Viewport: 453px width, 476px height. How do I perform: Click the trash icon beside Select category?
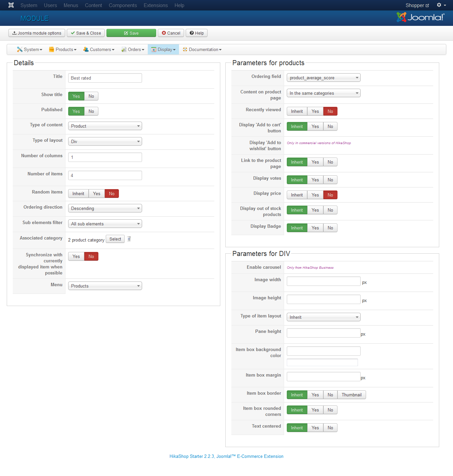[129, 239]
